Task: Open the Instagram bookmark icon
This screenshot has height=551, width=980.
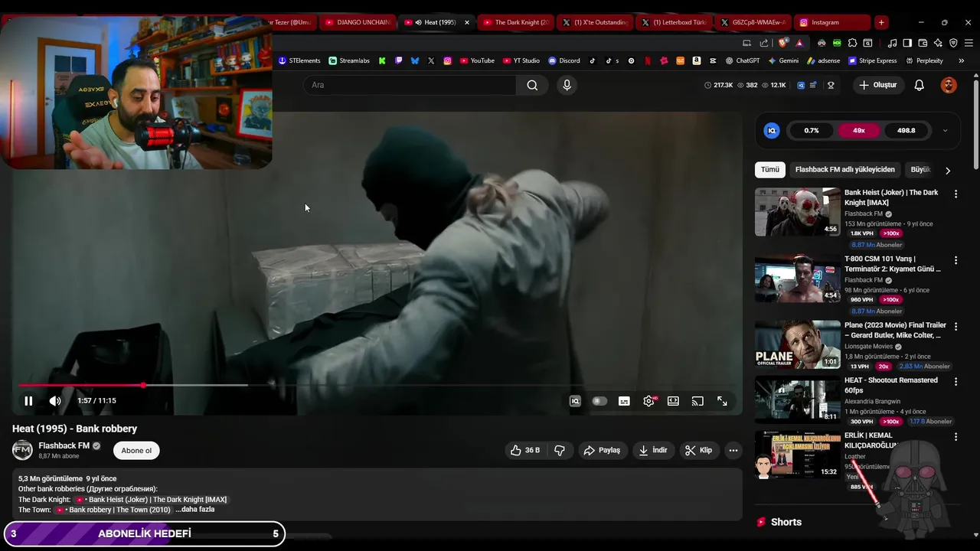Action: [447, 60]
